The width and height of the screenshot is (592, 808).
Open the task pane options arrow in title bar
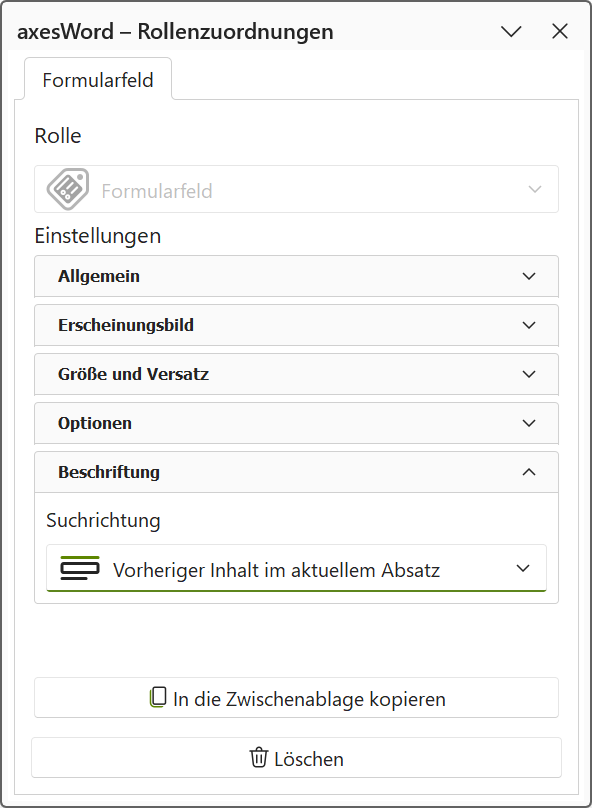pos(511,31)
